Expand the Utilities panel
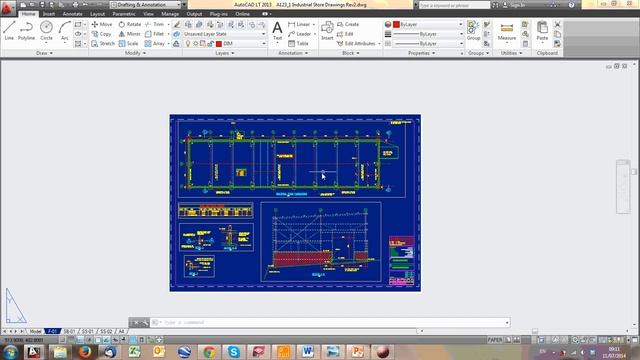The height and width of the screenshot is (360, 640). pos(511,53)
